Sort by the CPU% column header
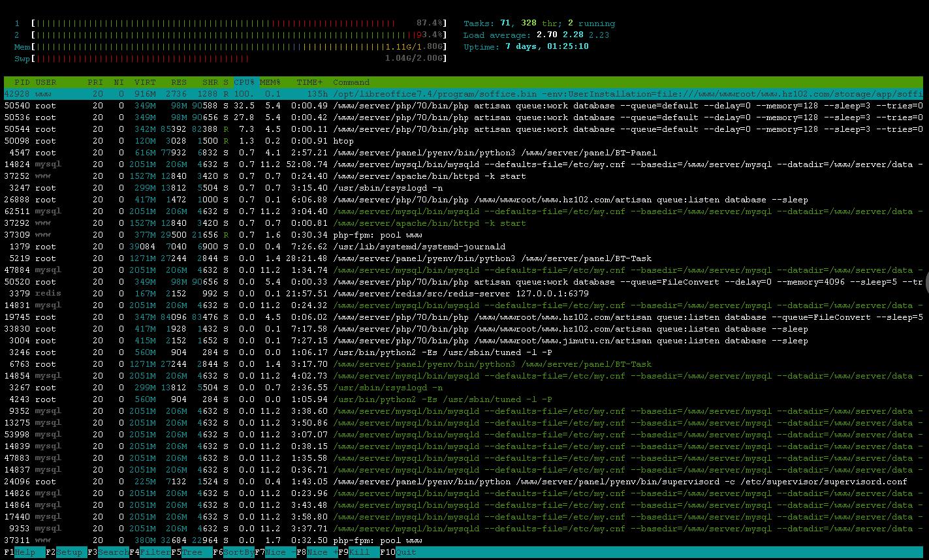Image resolution: width=929 pixels, height=560 pixels. tap(245, 82)
